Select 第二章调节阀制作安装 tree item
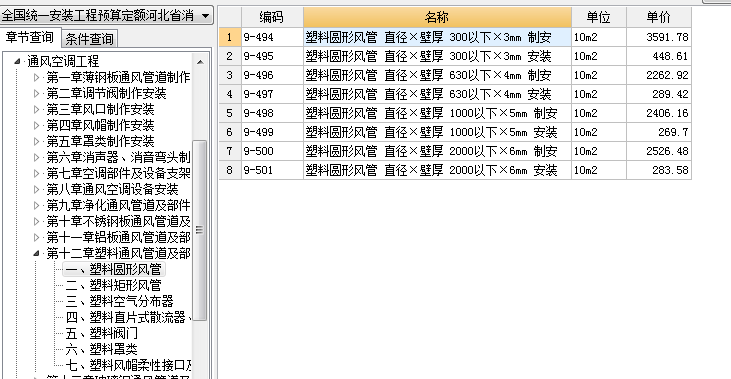731x379 pixels. (106, 93)
